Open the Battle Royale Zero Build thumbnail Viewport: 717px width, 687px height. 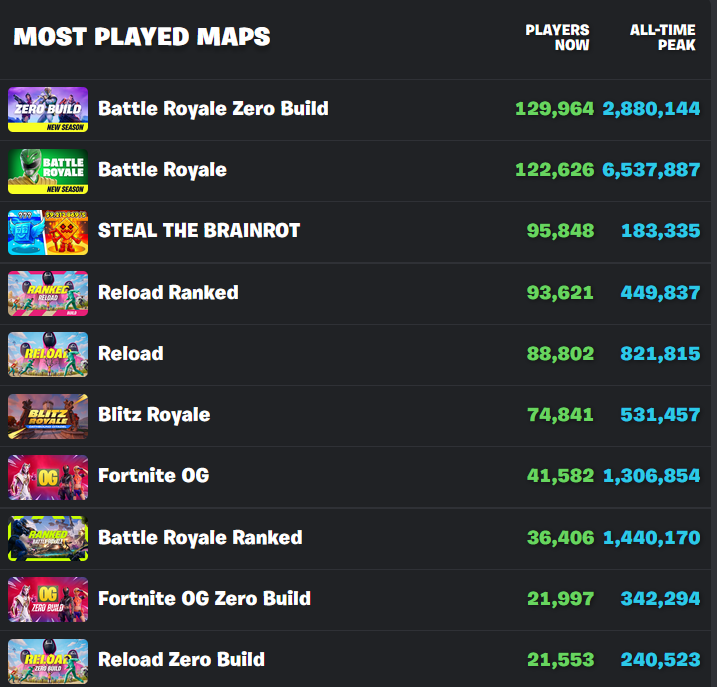point(48,109)
